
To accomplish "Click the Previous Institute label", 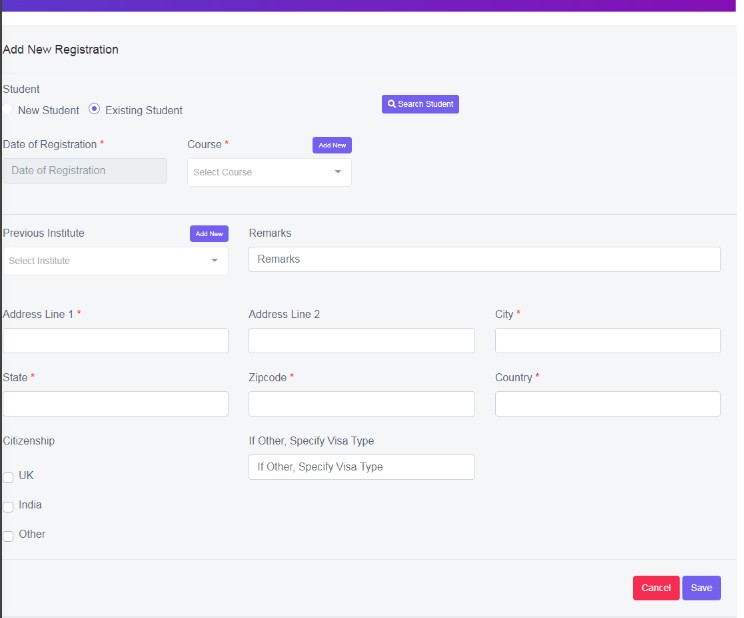I will 44,233.
